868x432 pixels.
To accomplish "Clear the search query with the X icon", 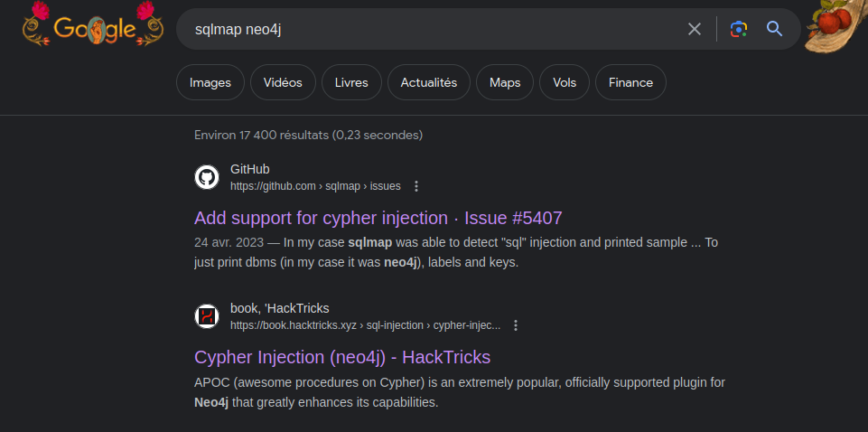I will tap(694, 29).
